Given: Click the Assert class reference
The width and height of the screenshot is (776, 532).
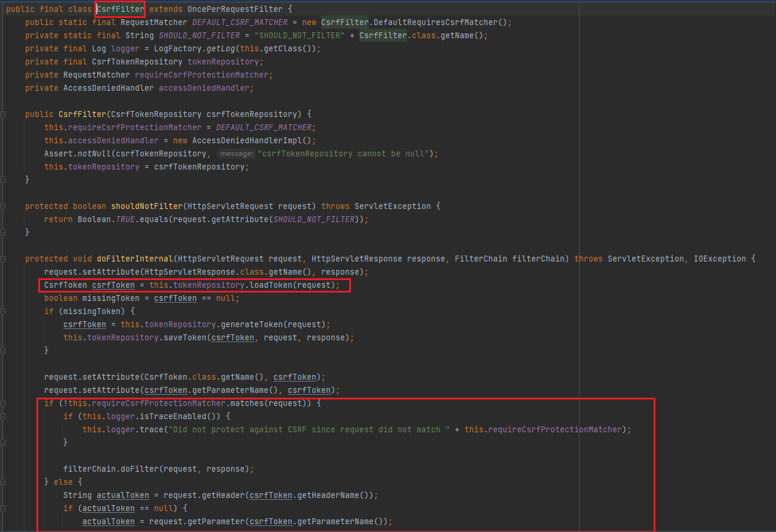Looking at the screenshot, I should [x=58, y=153].
